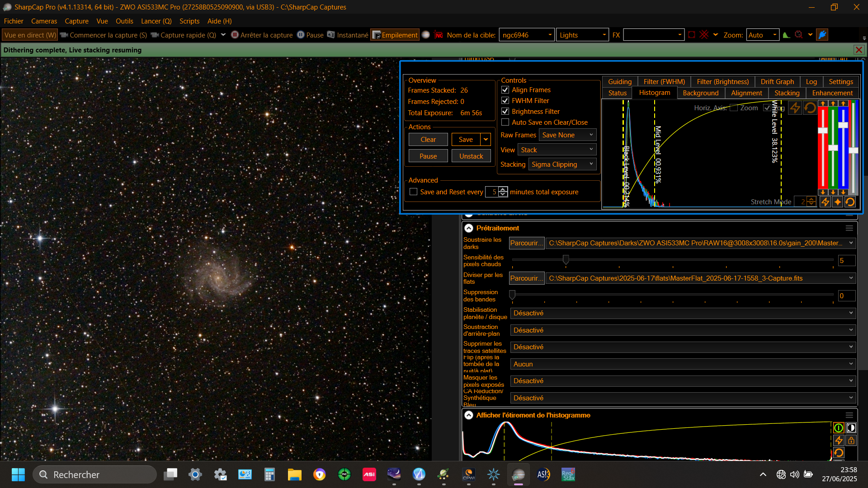Click the focus assistant target icon
Viewport: 868px width, 488px height.
799,35
